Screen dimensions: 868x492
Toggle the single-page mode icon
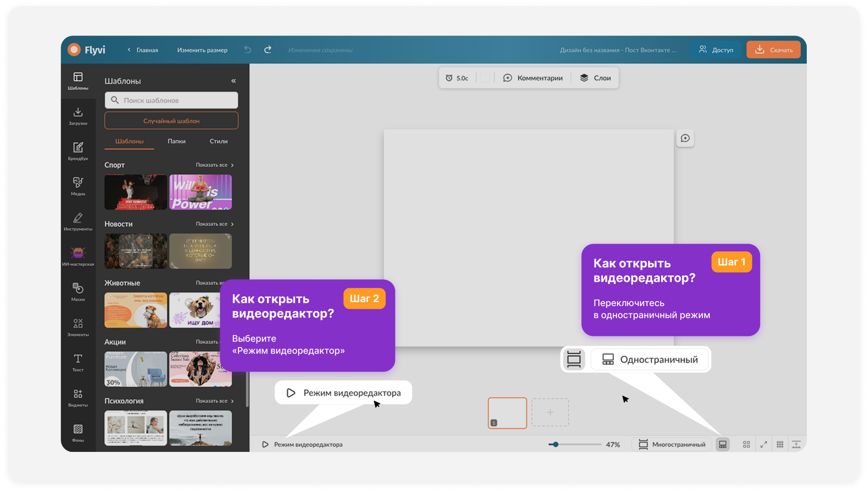(722, 444)
